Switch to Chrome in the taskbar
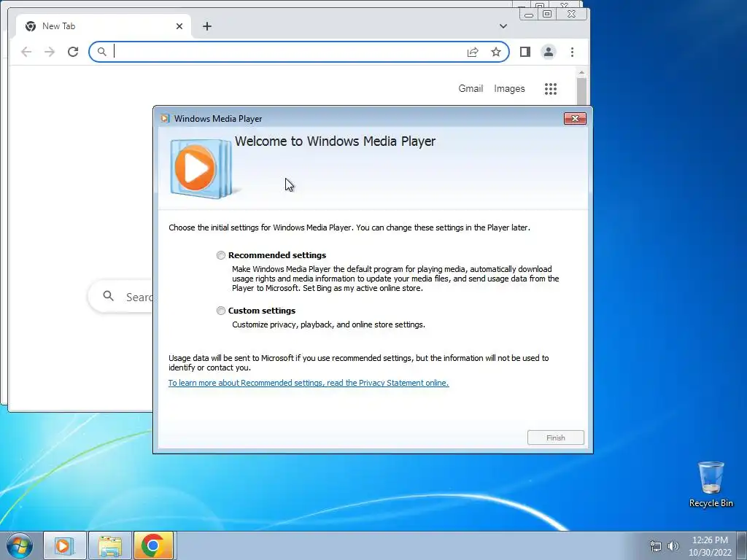Viewport: 747px width, 560px height. [154, 545]
